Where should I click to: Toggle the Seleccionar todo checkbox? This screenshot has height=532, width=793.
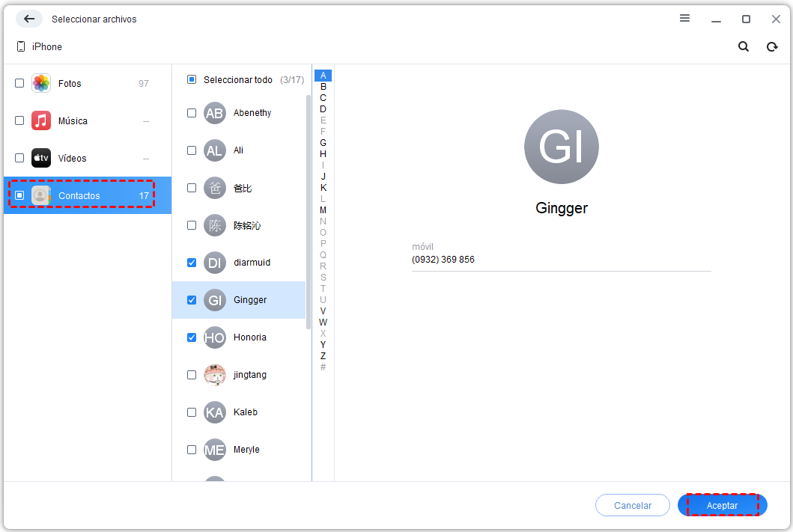click(x=192, y=79)
